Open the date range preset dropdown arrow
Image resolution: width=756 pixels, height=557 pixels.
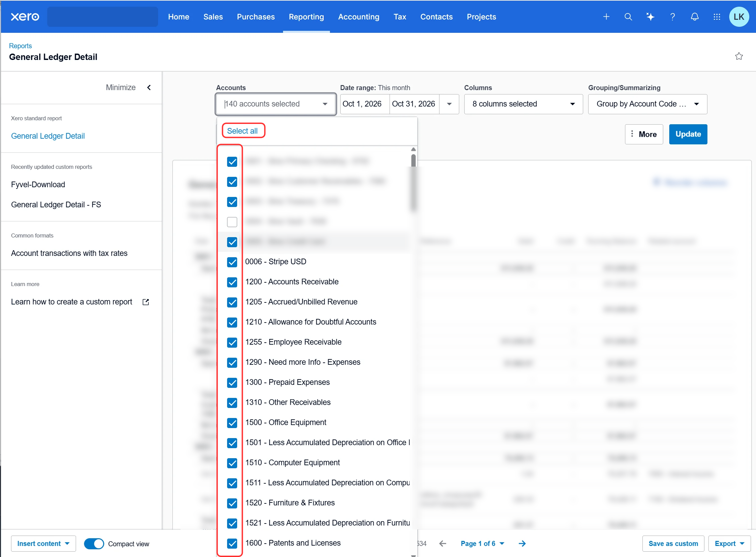pos(449,104)
